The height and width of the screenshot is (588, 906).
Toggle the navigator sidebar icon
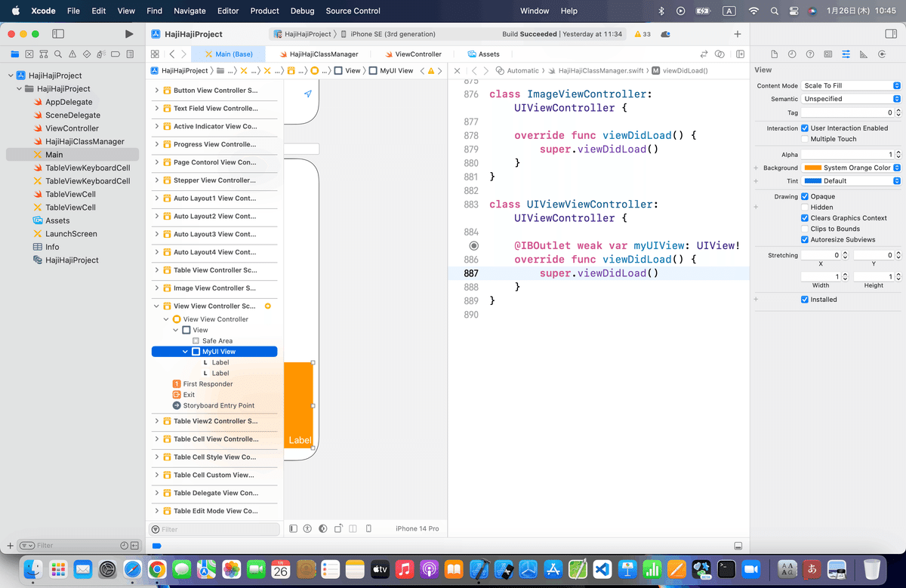58,34
